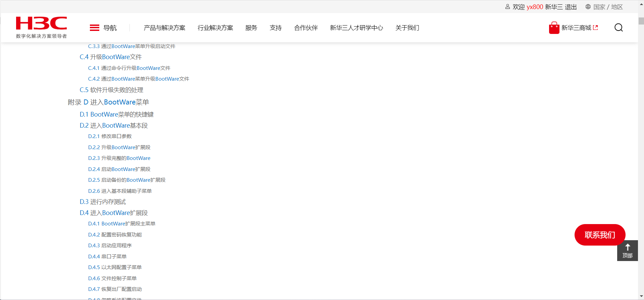Go to C.4 升级BootWare文件
The height and width of the screenshot is (300, 644).
[111, 57]
